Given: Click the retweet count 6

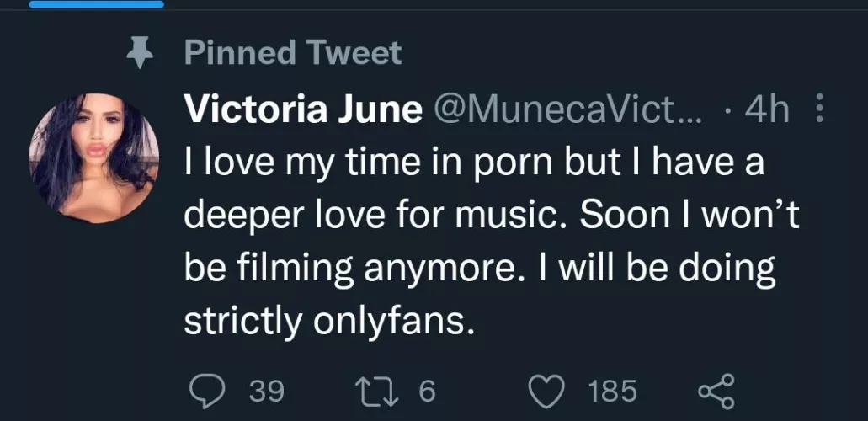Looking at the screenshot, I should coord(426,392).
